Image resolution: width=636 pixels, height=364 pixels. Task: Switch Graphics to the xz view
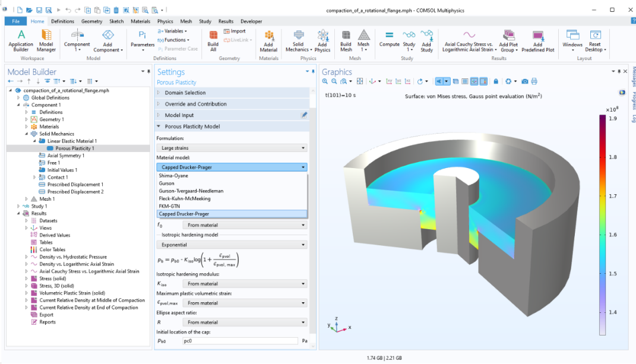[407, 81]
